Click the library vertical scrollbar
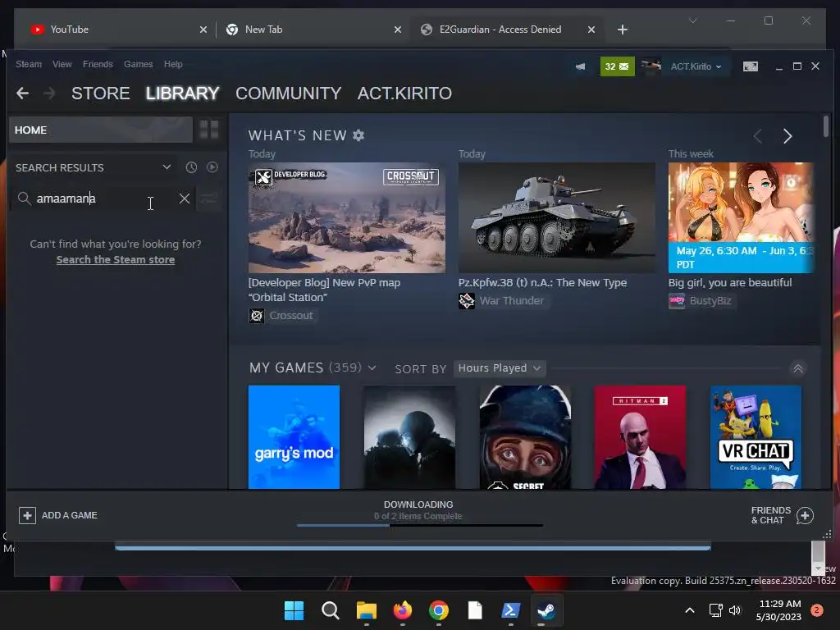840x630 pixels. pyautogui.click(x=826, y=126)
